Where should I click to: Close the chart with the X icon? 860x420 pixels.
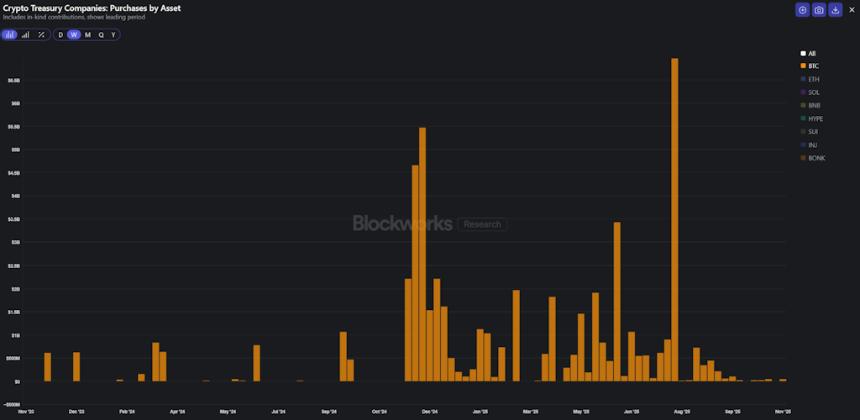pos(852,10)
